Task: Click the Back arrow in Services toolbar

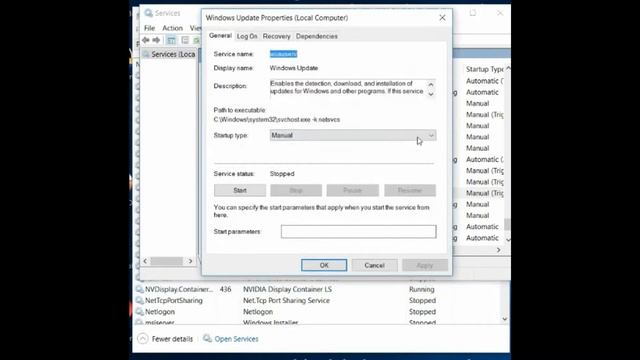Action: click(146, 40)
